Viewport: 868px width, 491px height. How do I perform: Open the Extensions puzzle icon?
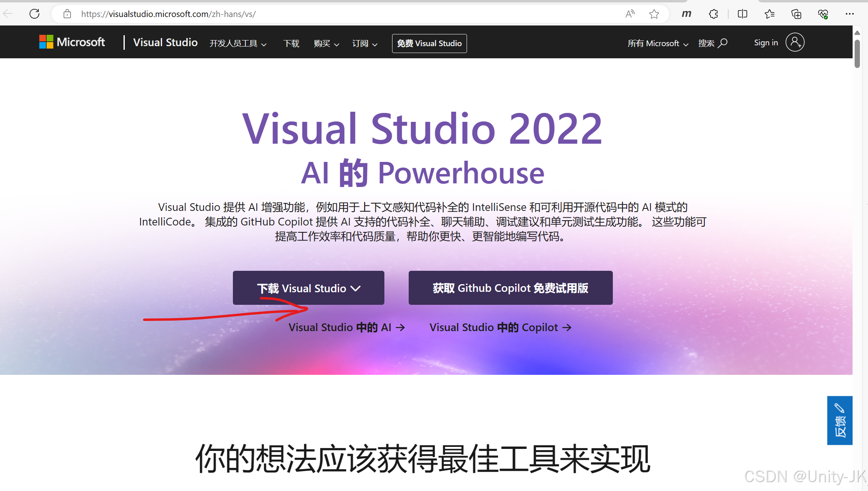[x=713, y=14]
